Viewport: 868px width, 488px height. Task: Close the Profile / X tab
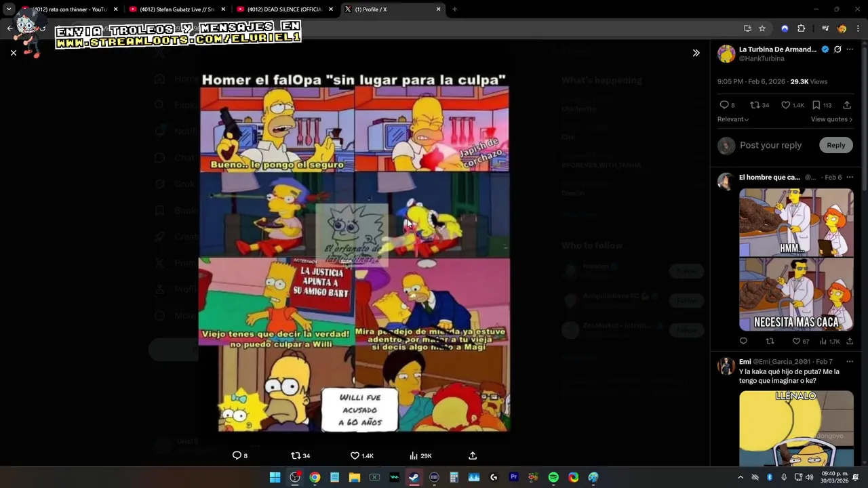coord(438,9)
